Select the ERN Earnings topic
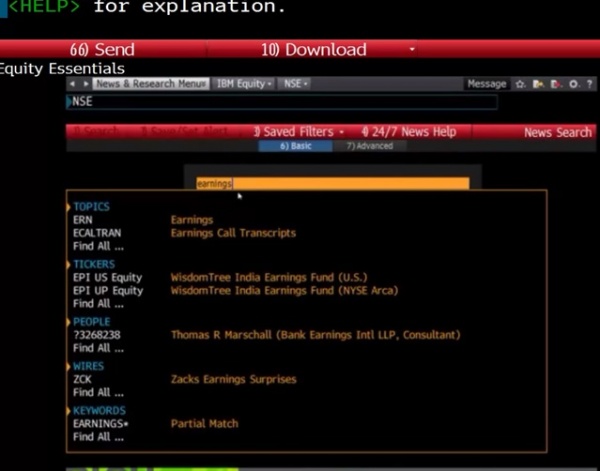This screenshot has width=600, height=471. tap(143, 220)
